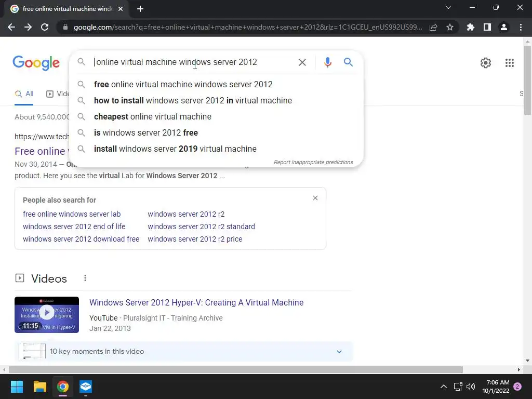Go back using the browser back arrow
The height and width of the screenshot is (399, 532).
click(x=11, y=27)
